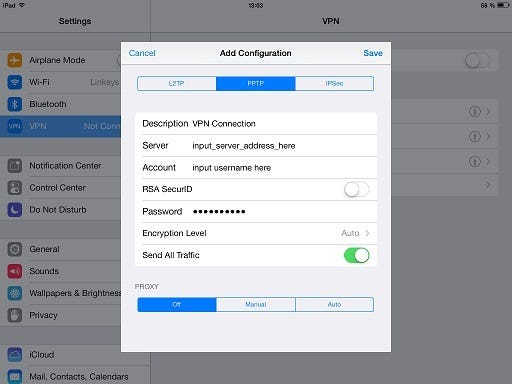Tap the first info icon in VPN list
This screenshot has height=384, width=512.
pyautogui.click(x=475, y=111)
